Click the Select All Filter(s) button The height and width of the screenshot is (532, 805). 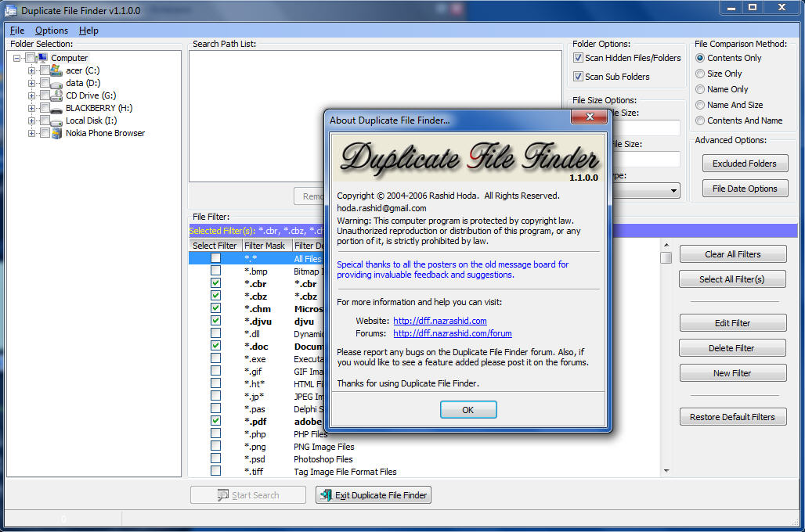(x=731, y=279)
